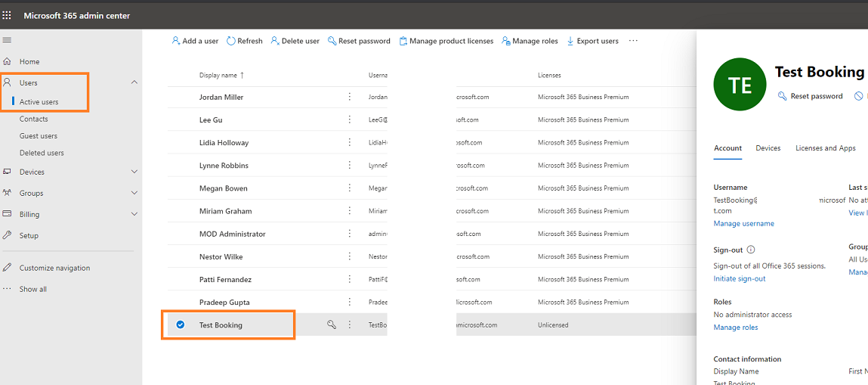Click the Customize navigation pencil icon
Image resolution: width=868 pixels, height=385 pixels.
[8, 268]
